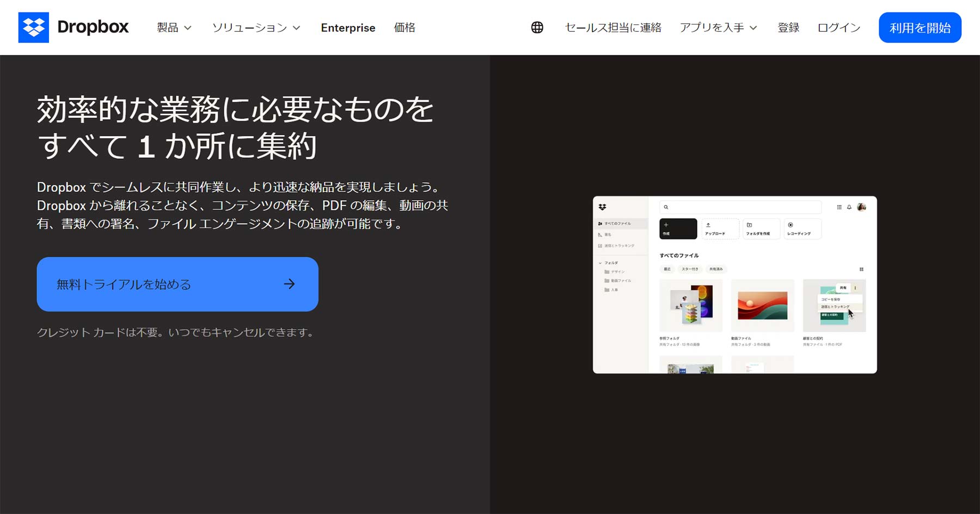Open the デザイン folder in sidebar
The image size is (980, 514).
(615, 271)
